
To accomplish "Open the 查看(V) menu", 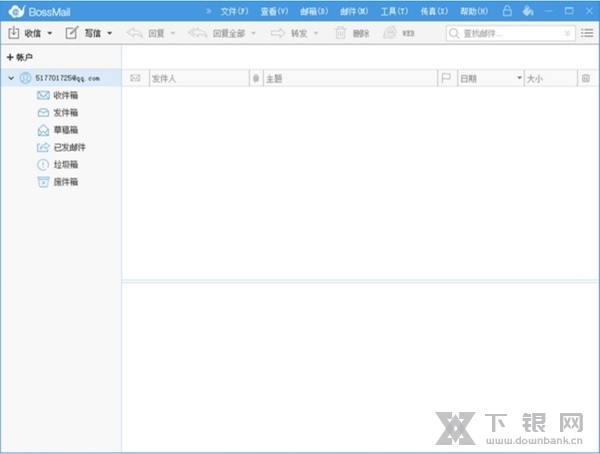I will click(x=274, y=11).
